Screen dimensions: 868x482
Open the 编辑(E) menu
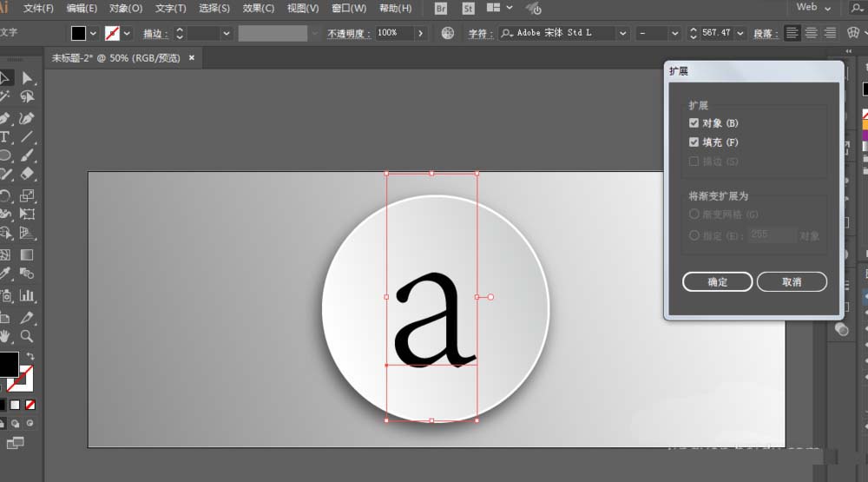[x=82, y=9]
